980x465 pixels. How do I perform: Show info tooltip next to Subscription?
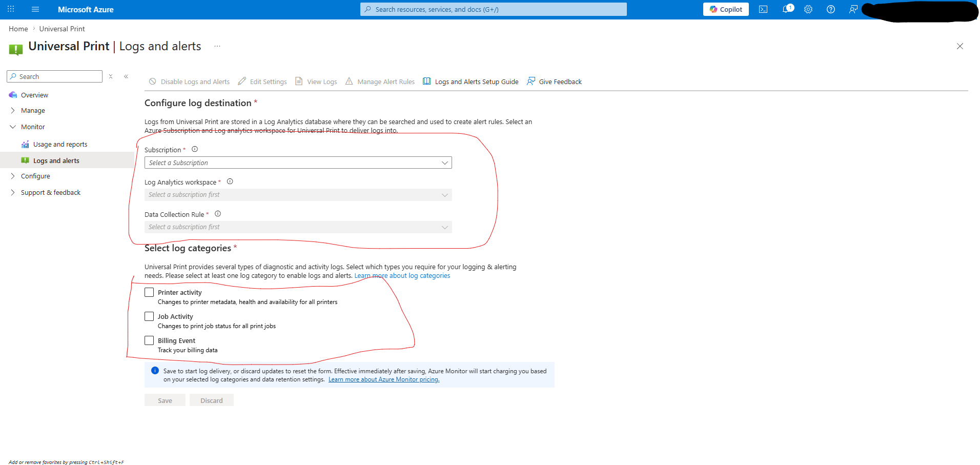click(x=195, y=149)
